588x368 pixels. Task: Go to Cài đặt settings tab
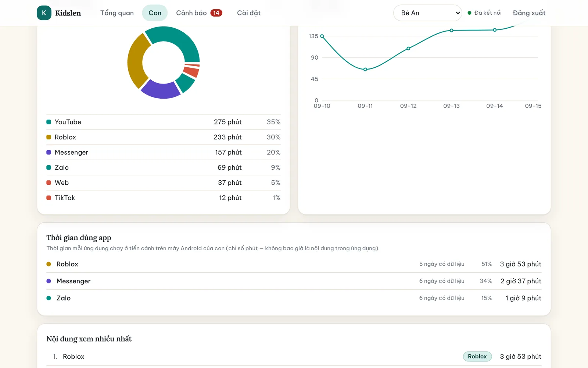coord(249,13)
